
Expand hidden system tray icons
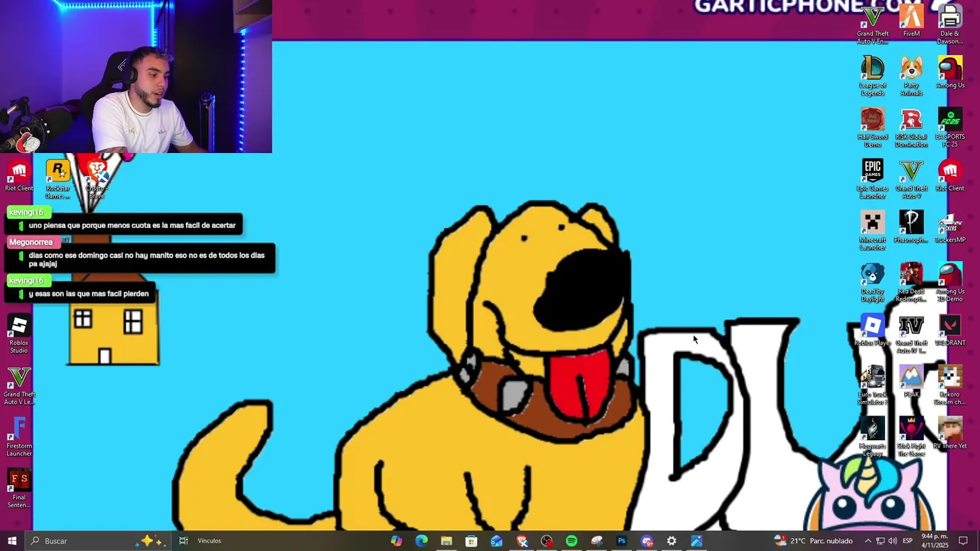click(x=867, y=541)
